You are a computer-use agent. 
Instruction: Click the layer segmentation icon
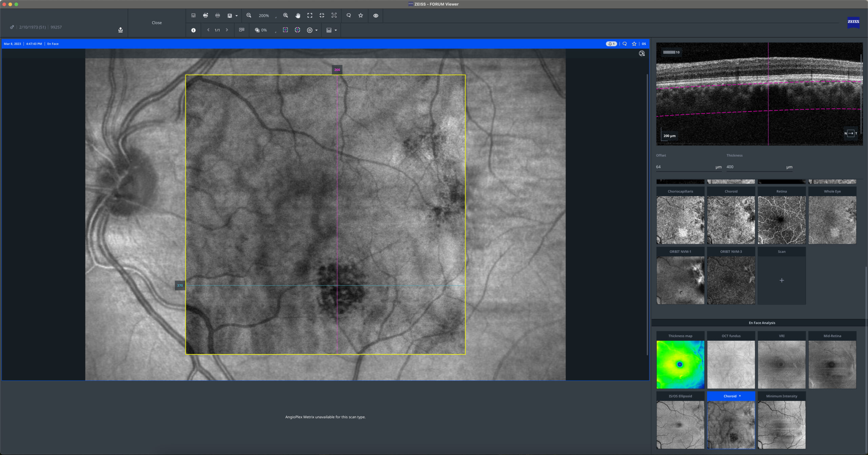coord(329,30)
